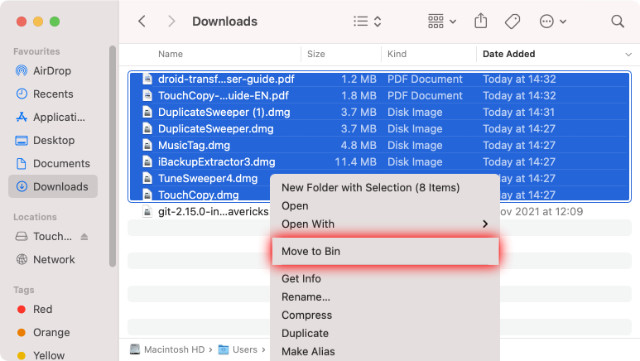
Task: Choose New Folder with Selection (8 Items)
Action: (371, 187)
